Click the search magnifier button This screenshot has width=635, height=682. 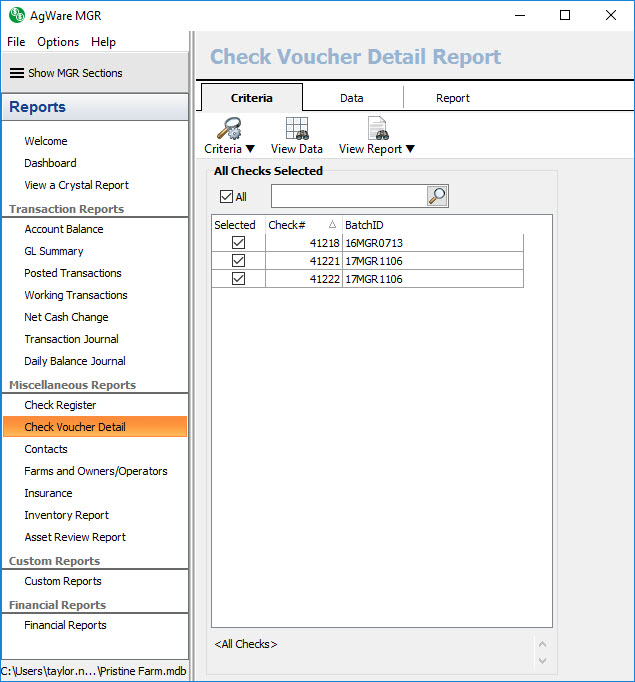coord(437,196)
